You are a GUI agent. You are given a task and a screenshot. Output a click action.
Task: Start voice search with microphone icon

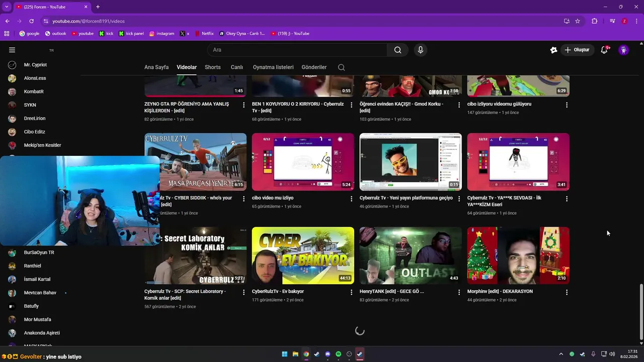(x=421, y=50)
